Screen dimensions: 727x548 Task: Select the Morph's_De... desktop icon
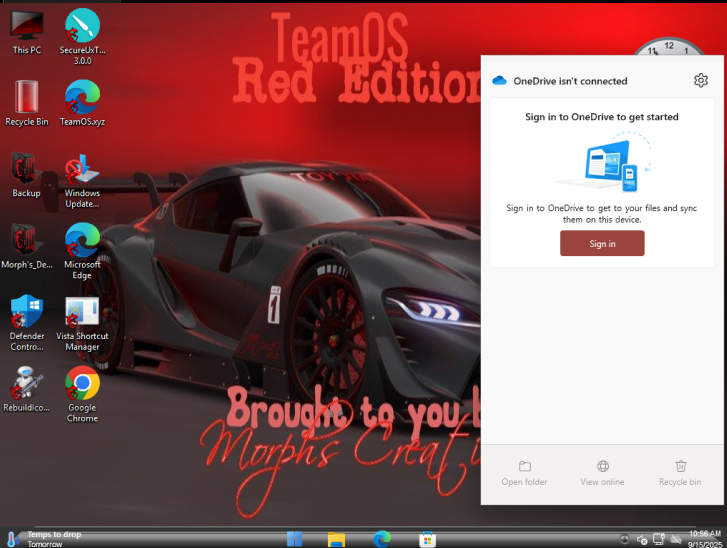27,247
